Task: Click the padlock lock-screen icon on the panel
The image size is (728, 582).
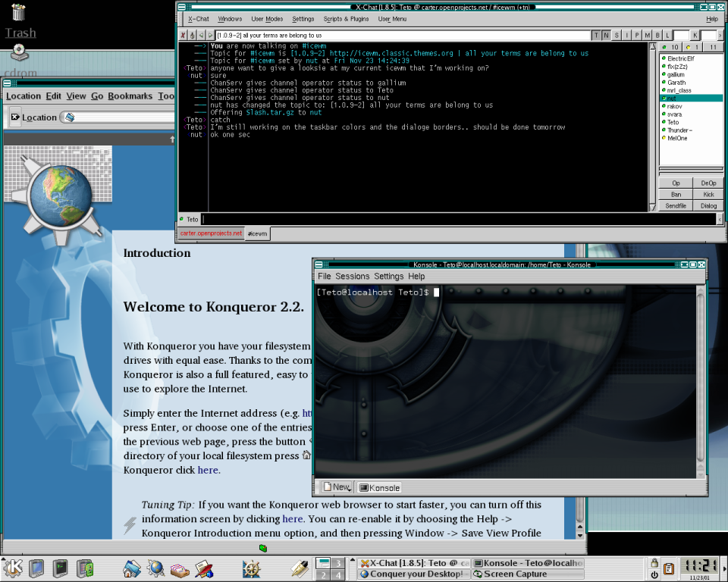Action: click(654, 563)
